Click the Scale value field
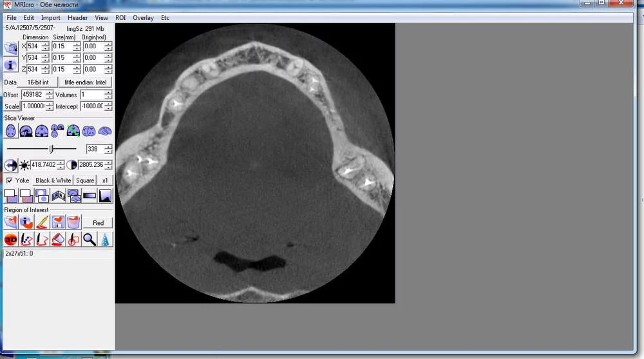Image resolution: width=644 pixels, height=359 pixels. coord(33,106)
